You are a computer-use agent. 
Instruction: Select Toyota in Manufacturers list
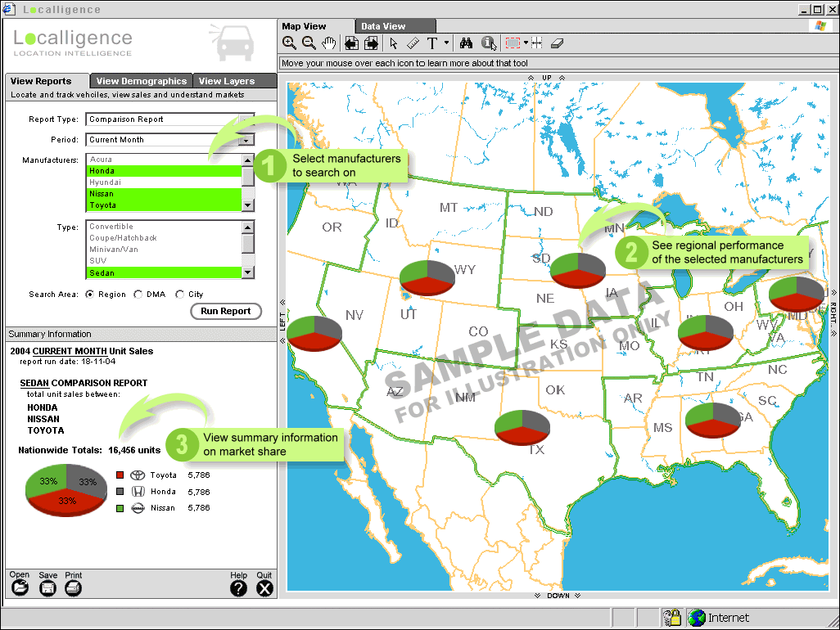(164, 205)
